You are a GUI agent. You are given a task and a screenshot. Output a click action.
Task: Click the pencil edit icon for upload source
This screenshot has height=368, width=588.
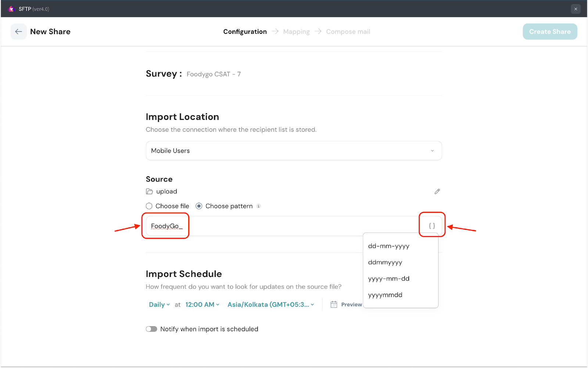point(437,191)
